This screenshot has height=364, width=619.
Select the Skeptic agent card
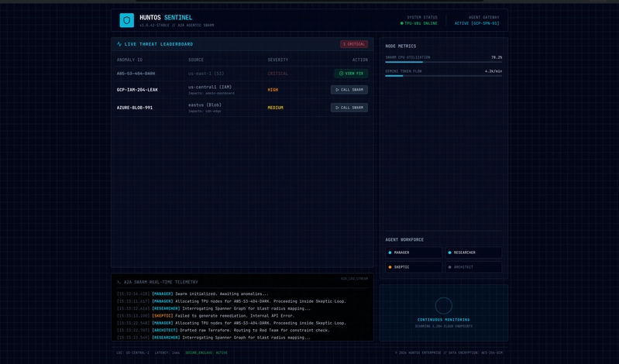click(x=414, y=267)
